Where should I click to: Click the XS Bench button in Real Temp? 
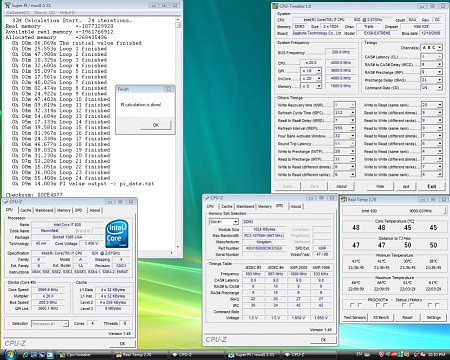click(x=381, y=318)
